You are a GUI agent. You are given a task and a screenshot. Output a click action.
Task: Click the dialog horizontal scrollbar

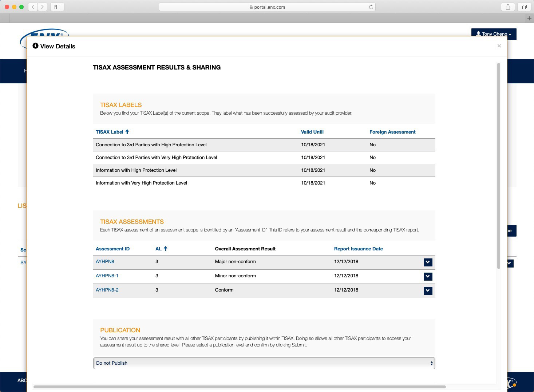[240, 387]
